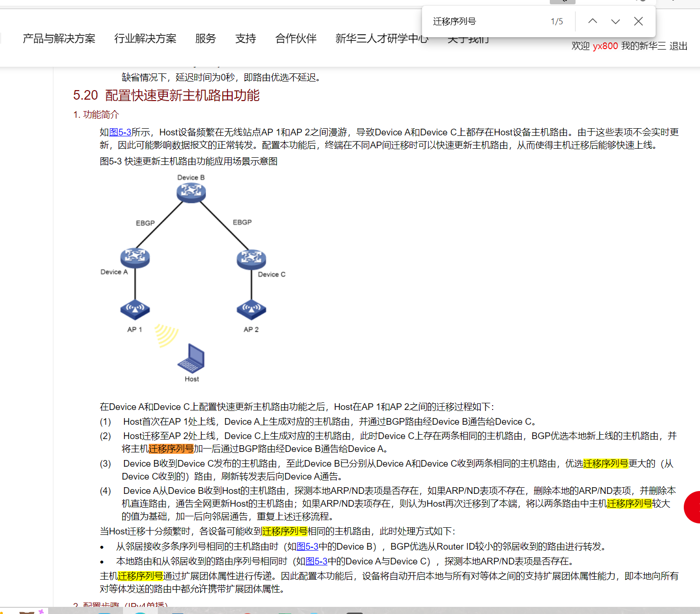Viewport: 700px width, 614px height.
Task: Open the 服务 navigation menu
Action: 206,39
